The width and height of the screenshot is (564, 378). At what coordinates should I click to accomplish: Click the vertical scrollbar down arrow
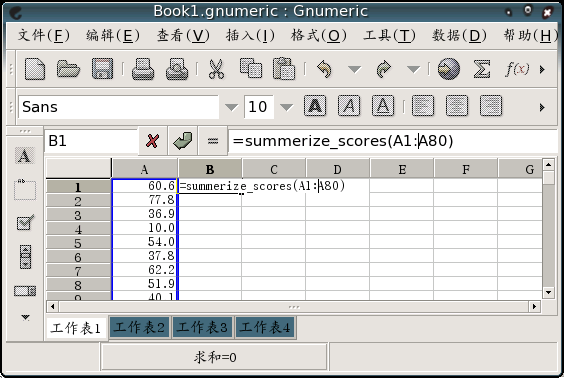548,292
